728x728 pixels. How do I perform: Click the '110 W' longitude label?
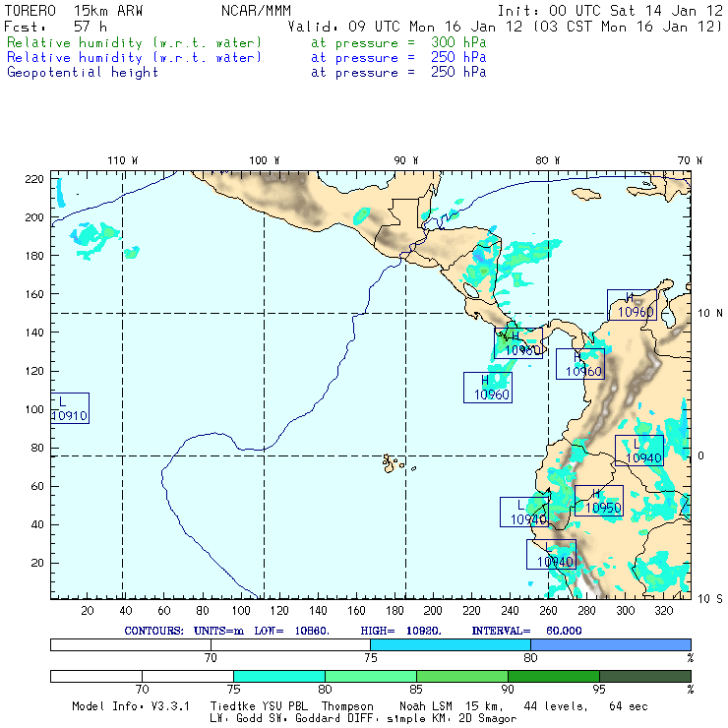tap(123, 160)
